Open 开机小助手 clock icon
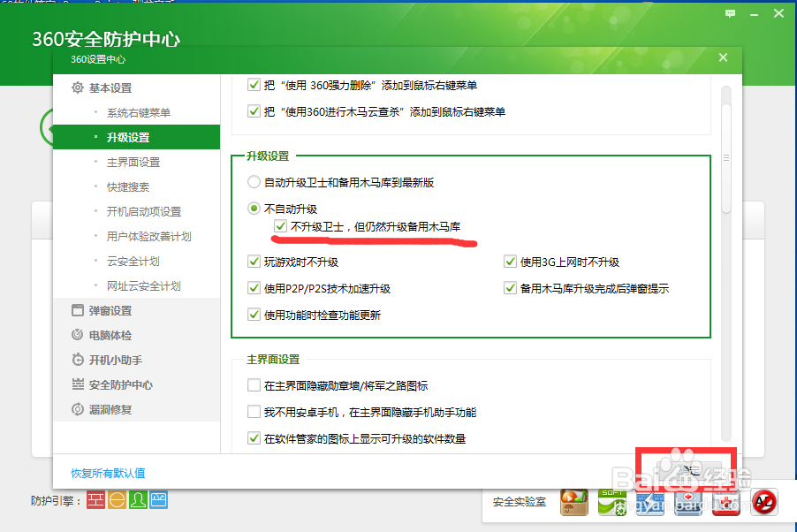797x532 pixels. (x=77, y=360)
